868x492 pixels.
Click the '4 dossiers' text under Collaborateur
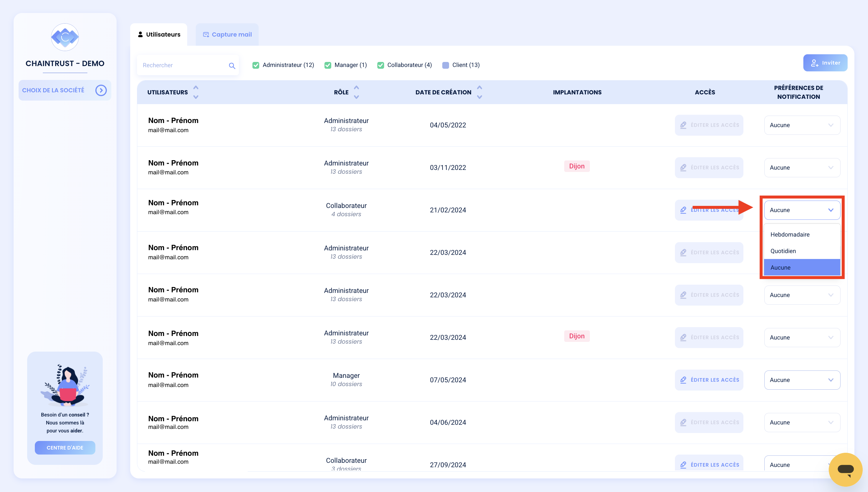[x=346, y=214]
